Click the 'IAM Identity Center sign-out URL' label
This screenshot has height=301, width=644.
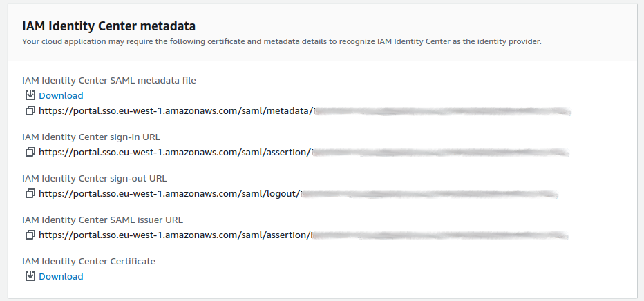coord(95,178)
